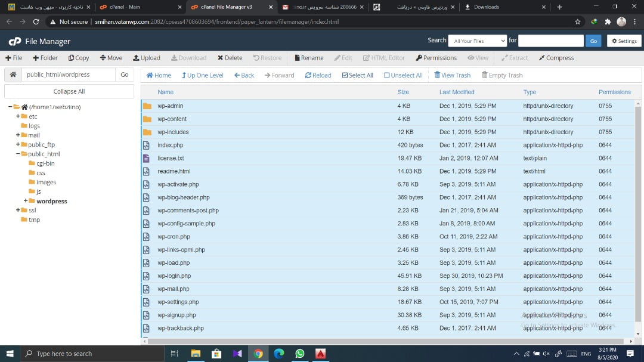Viewport: 644px width, 362px height.
Task: Open a new browser tab
Action: pos(559,7)
